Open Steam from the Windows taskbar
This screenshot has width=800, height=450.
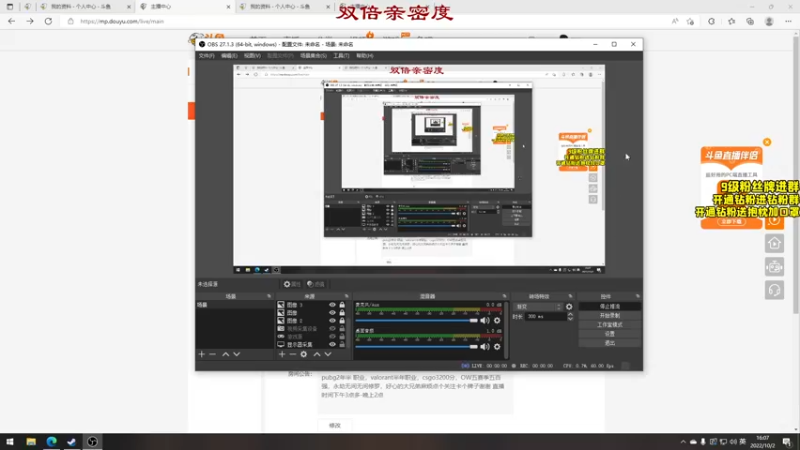pyautogui.click(x=71, y=441)
